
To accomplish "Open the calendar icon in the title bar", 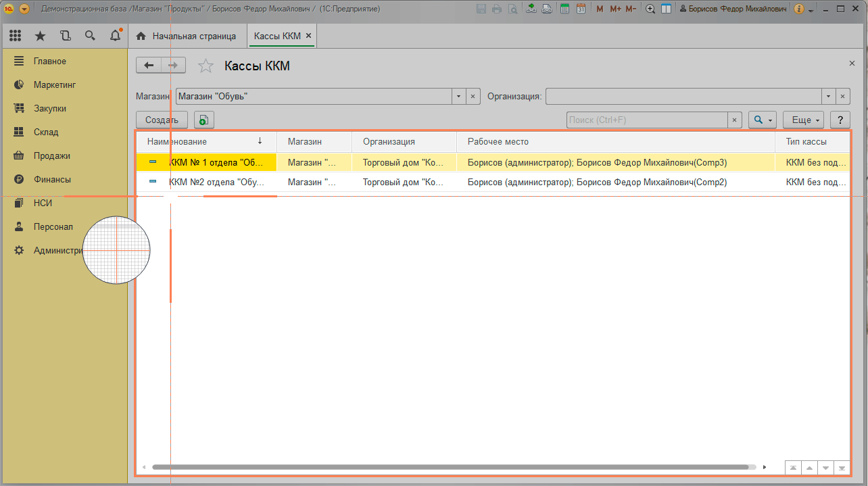I will tap(581, 9).
